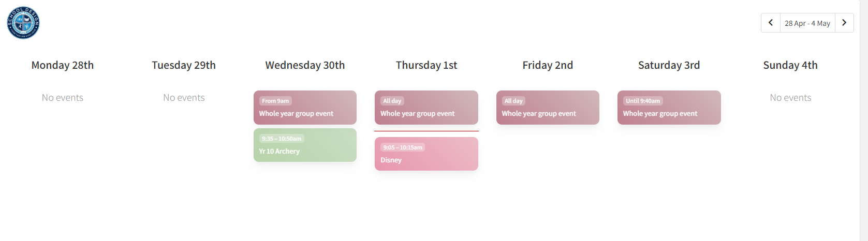Select the Monday 28th day header
This screenshot has height=241, width=868.
[x=63, y=65]
